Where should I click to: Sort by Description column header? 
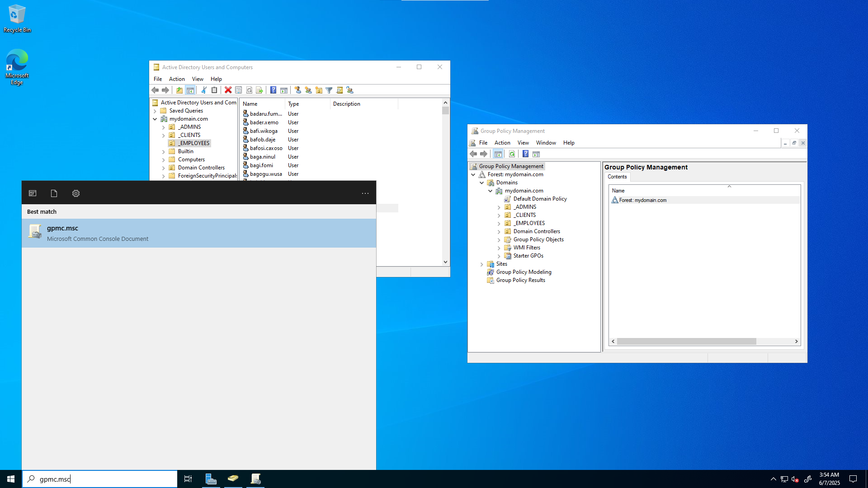click(x=364, y=104)
